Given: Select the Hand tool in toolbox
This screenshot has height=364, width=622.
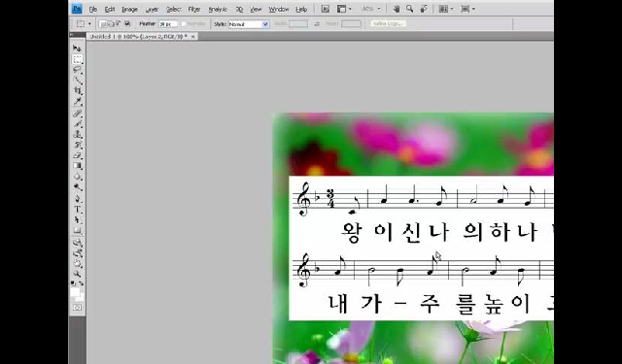Looking at the screenshot, I should (x=78, y=263).
